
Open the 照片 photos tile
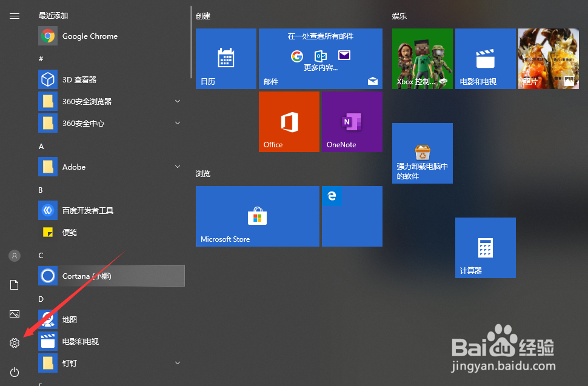(x=549, y=59)
